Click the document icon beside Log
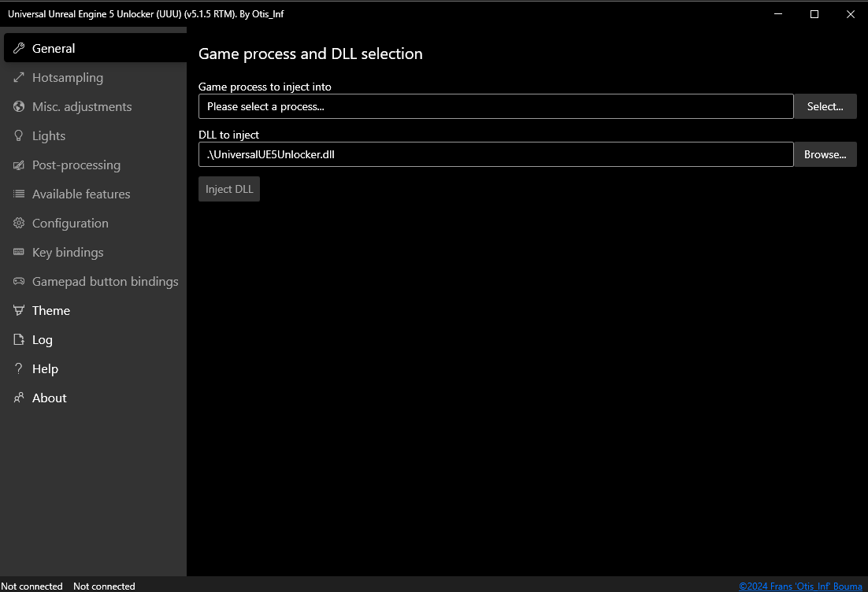Screen dimensions: 868x592 click(x=19, y=339)
